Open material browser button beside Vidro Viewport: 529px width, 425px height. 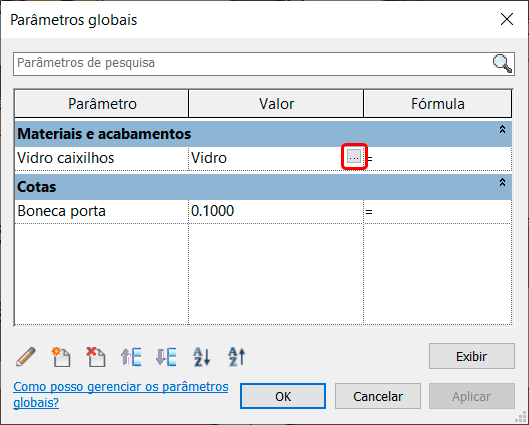point(354,157)
